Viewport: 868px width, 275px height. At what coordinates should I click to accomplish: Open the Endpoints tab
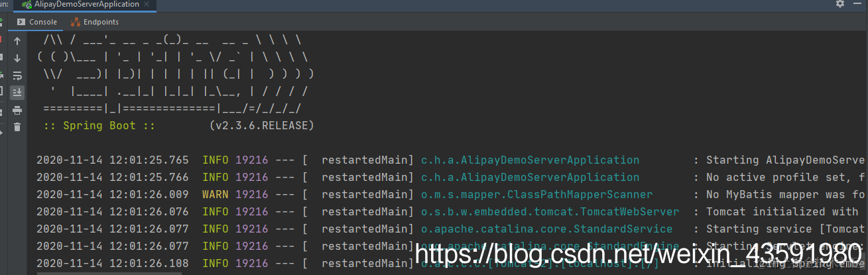point(95,22)
